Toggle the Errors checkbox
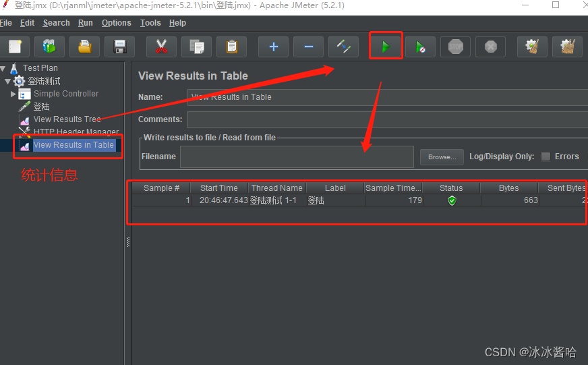This screenshot has height=365, width=588. click(x=546, y=157)
